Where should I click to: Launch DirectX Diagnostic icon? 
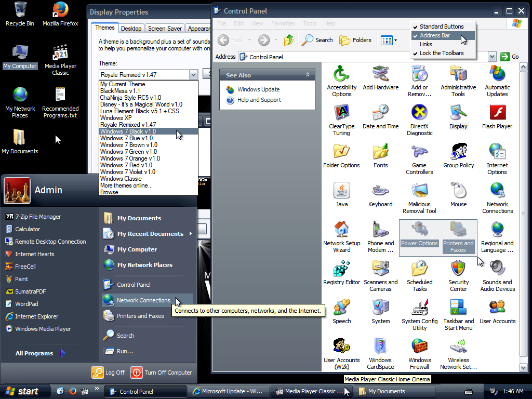pyautogui.click(x=419, y=120)
